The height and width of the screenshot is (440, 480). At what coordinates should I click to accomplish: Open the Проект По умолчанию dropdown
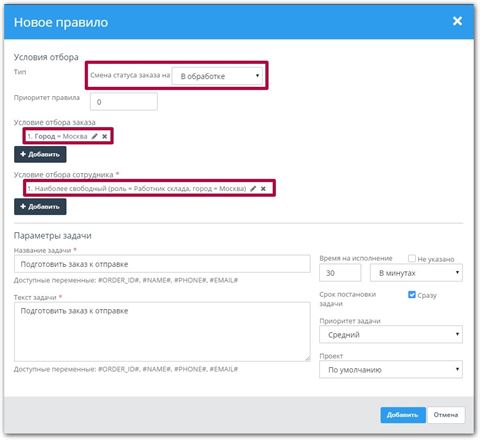point(391,369)
